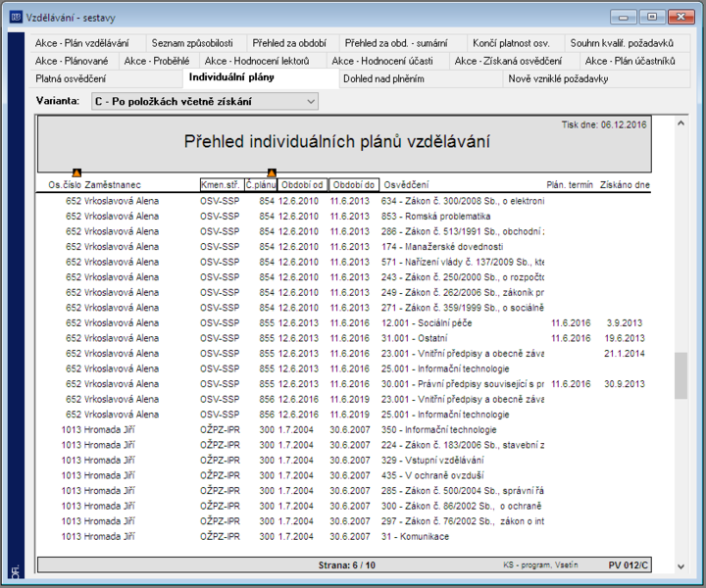Click 224 - Zákon č. 183/2006 entry
Screen dimensions: 706x588
click(463, 445)
